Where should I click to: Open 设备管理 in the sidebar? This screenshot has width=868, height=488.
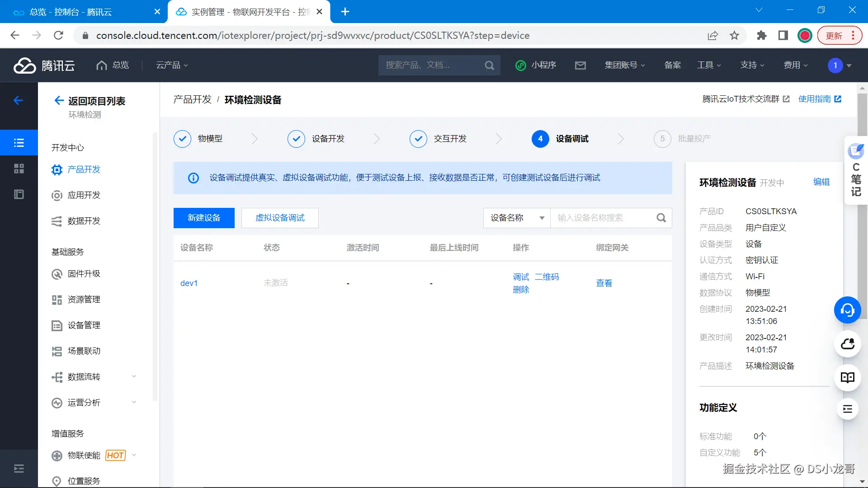click(x=84, y=325)
